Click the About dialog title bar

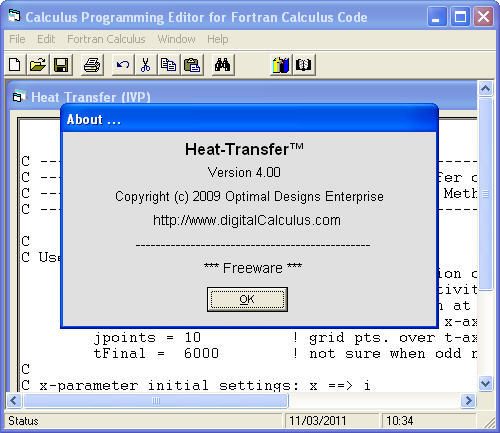pyautogui.click(x=249, y=119)
